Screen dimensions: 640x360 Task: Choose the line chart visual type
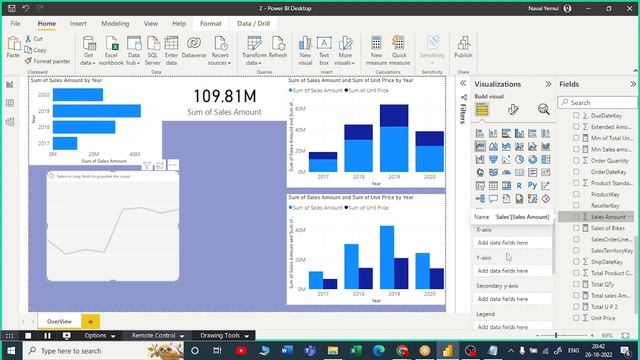point(480,146)
